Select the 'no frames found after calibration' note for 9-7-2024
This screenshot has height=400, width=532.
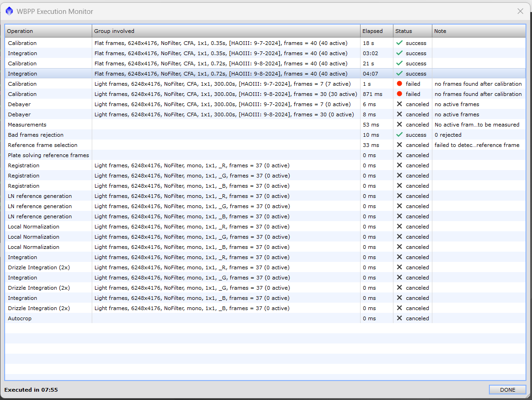point(478,84)
